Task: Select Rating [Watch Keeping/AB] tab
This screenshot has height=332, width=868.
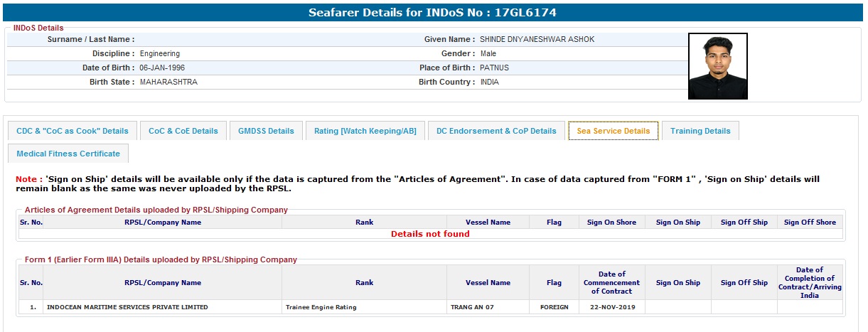Action: (365, 131)
